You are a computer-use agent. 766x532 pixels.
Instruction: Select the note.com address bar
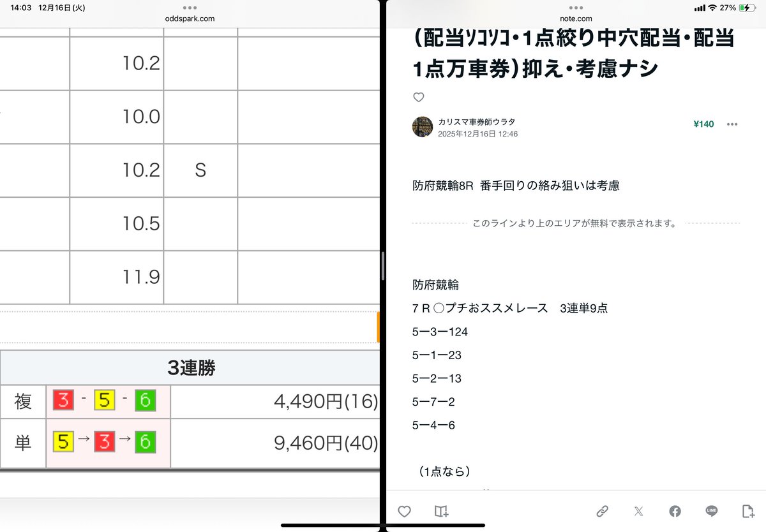pos(576,18)
